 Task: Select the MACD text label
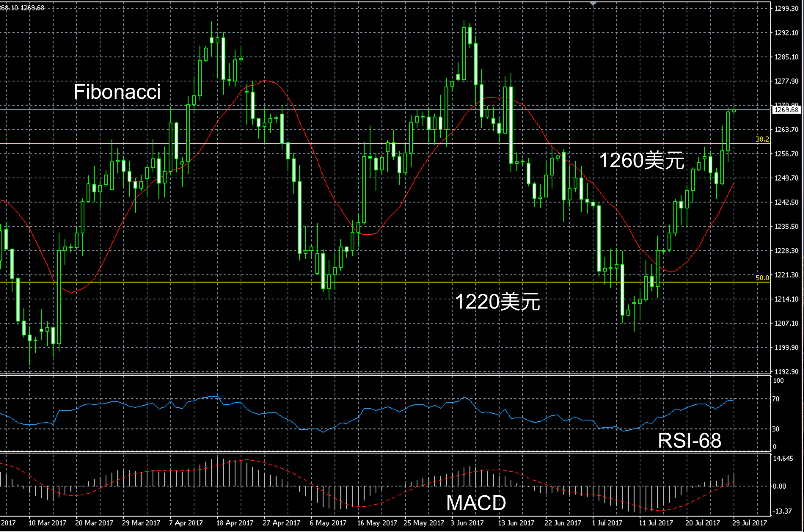pyautogui.click(x=476, y=503)
